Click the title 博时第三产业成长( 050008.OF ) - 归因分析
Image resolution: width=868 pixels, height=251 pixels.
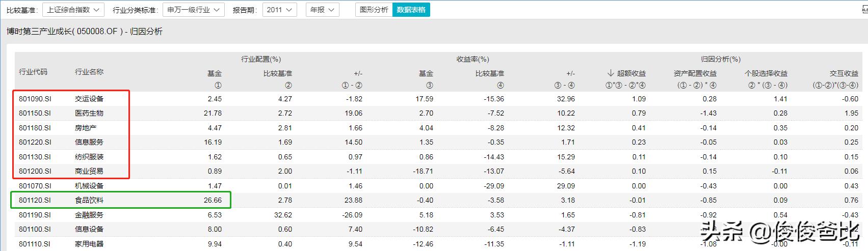coord(85,32)
